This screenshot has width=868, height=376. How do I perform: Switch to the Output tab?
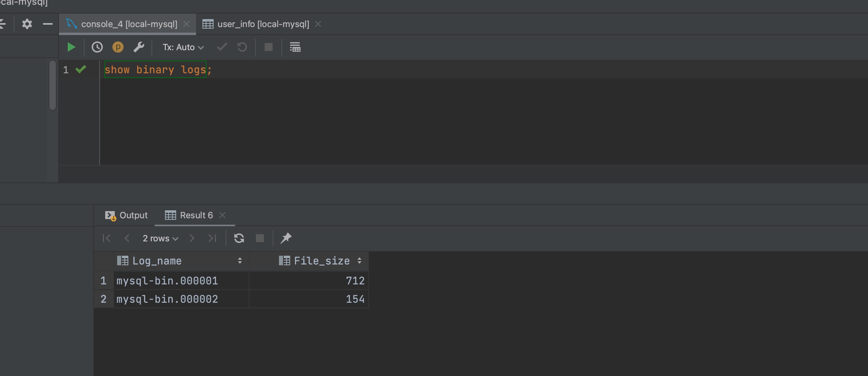(x=127, y=215)
